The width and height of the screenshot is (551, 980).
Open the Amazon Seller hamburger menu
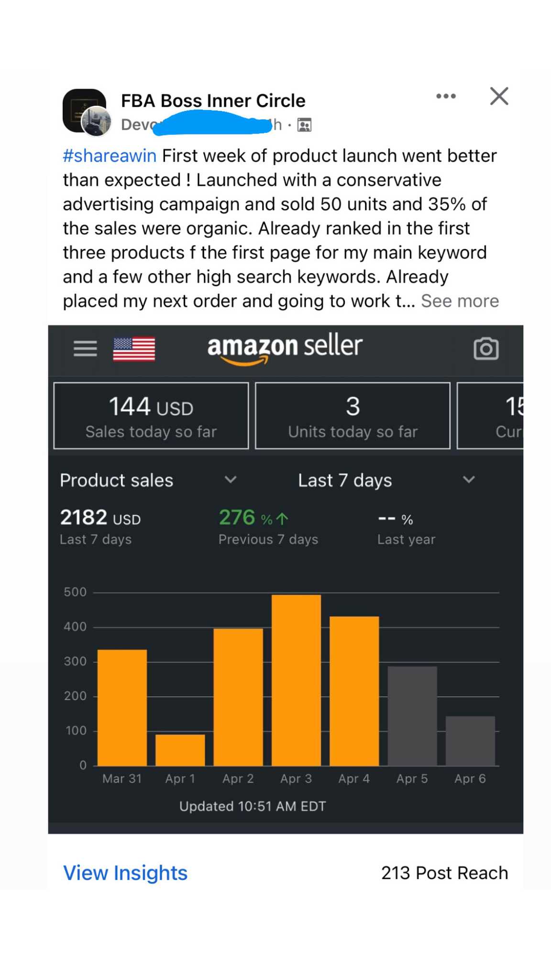click(85, 348)
